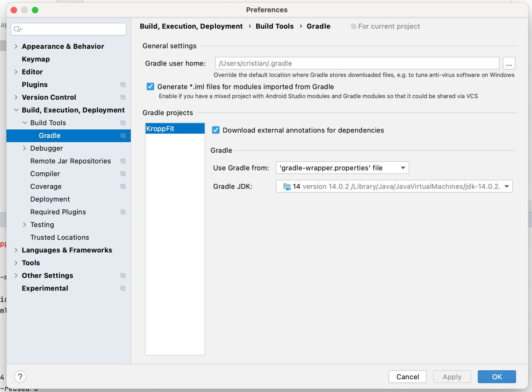Click Build, Execution, Deployment breadcrumb
Viewport: 532px width, 392px height.
[x=191, y=26]
